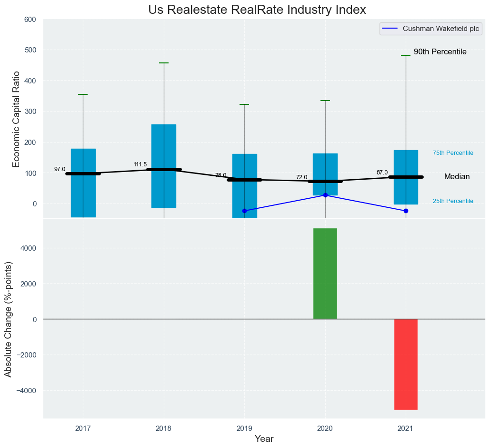The image size is (490, 448).
Task: Click the 97.0 median value label
Action: pyautogui.click(x=60, y=169)
